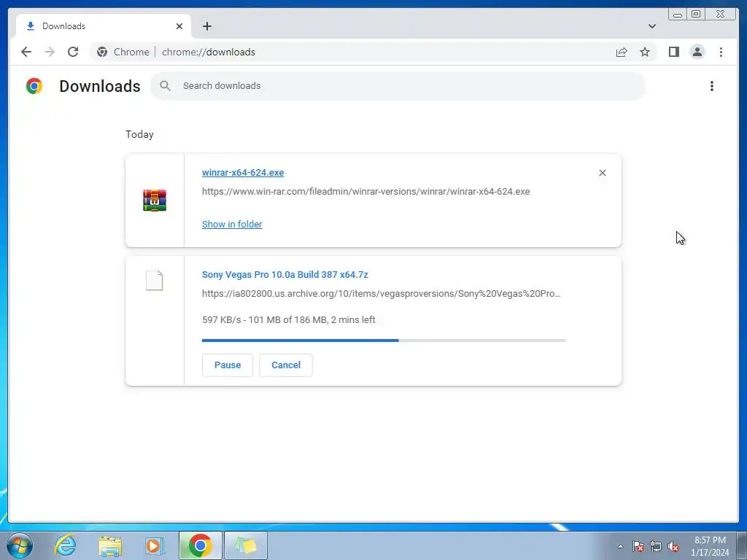The image size is (747, 560).
Task: Pause the Sony Vegas download
Action: click(228, 365)
